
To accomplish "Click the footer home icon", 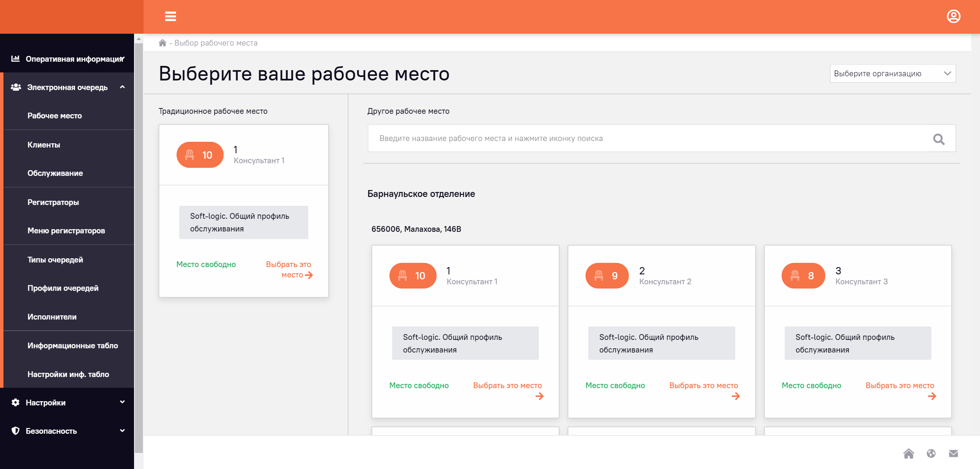I will coord(908,454).
